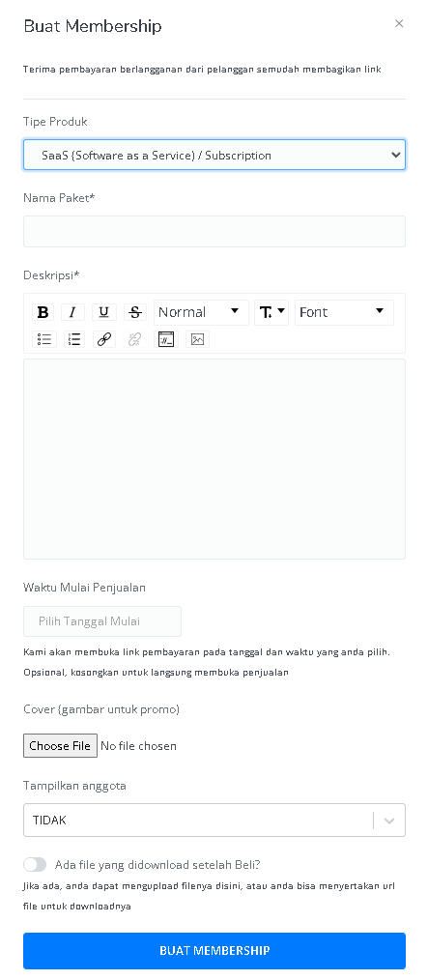
Task: Click the 'Cover (gambar untuk promo)' label
Action: 101,709
